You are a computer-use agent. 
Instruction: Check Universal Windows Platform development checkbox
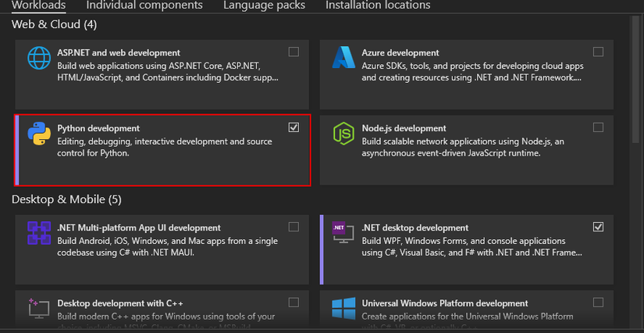[x=599, y=303]
